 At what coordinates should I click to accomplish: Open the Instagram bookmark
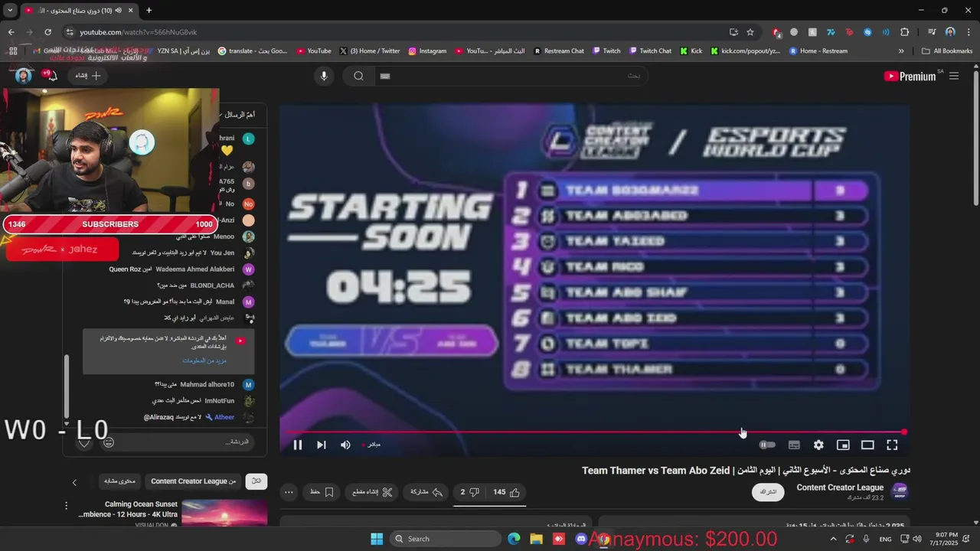(x=427, y=51)
